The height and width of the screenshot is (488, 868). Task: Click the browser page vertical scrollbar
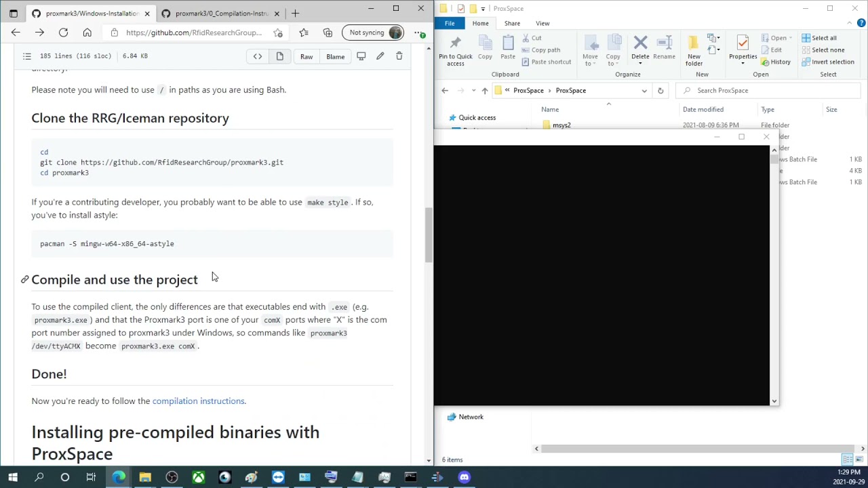coord(429,235)
